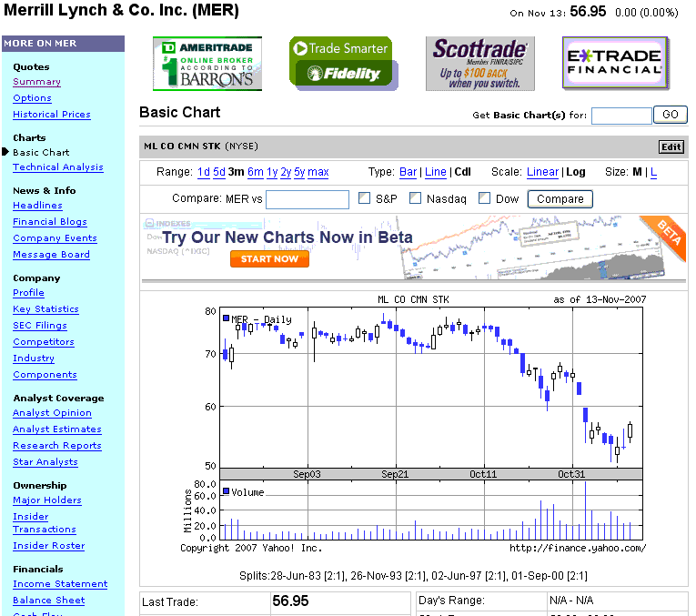
Task: Focus the Compare MER vs input field
Action: click(x=308, y=199)
